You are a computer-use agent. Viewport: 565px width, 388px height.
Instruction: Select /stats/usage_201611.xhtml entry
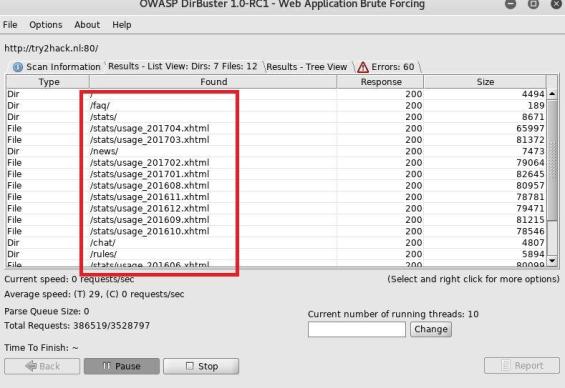tap(276, 197)
